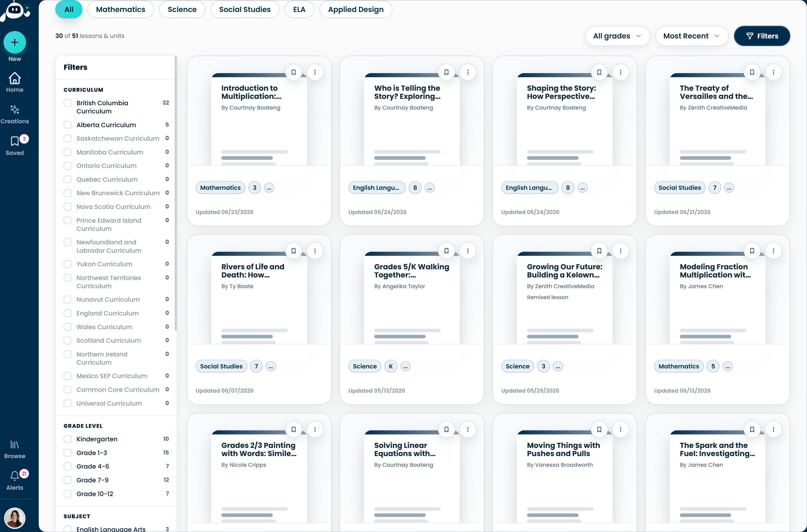Select the Mathematics subject tab
The image size is (807, 532).
(x=120, y=9)
